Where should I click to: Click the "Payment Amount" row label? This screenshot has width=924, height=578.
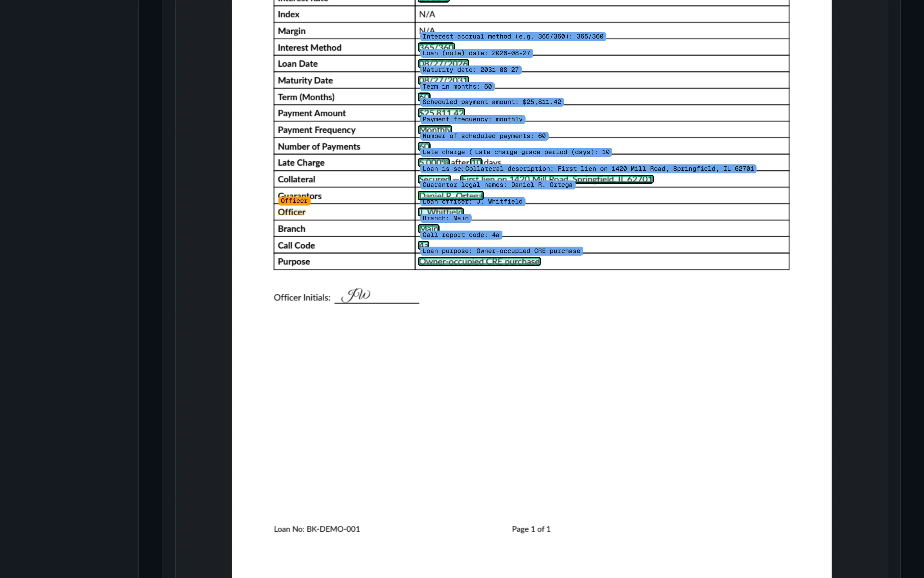pos(312,113)
